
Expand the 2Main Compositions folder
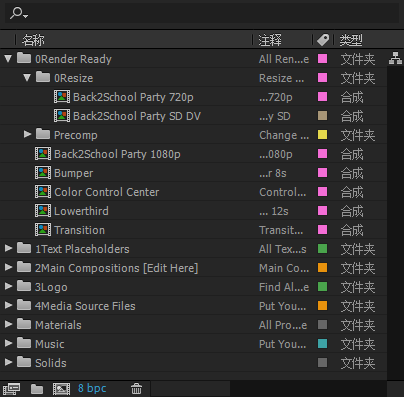point(9,267)
